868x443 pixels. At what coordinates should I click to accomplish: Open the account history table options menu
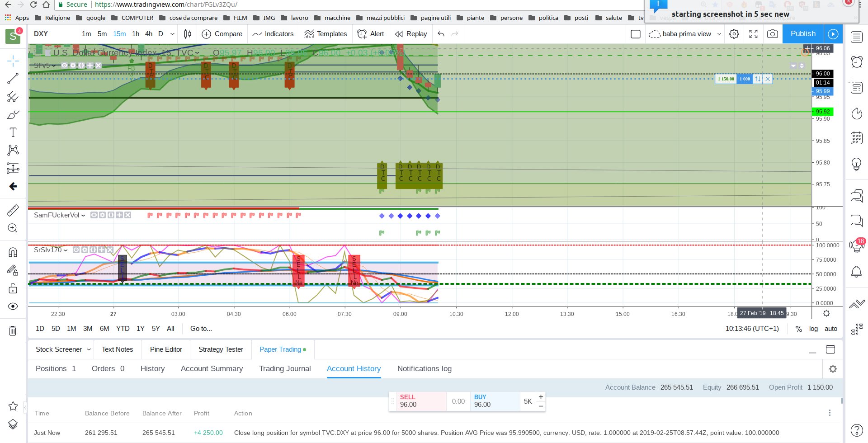pos(830,413)
